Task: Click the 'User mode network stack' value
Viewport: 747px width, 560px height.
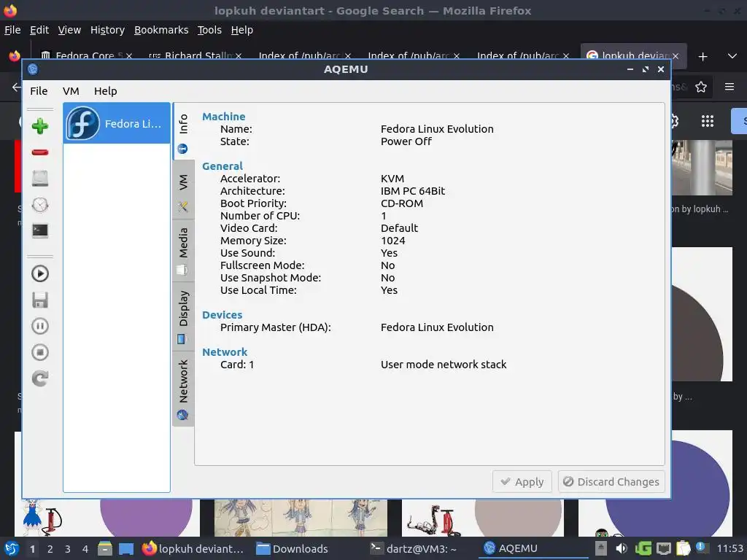Action: (444, 365)
